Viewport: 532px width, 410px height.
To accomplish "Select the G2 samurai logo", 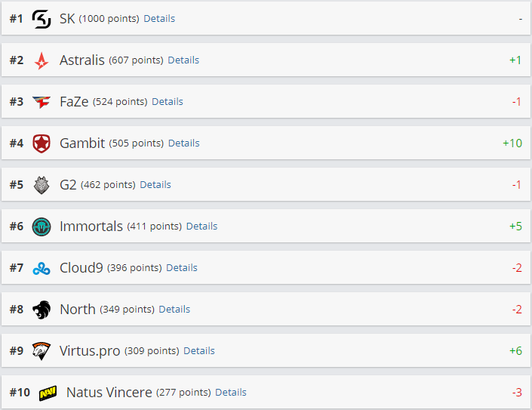I will (x=42, y=185).
